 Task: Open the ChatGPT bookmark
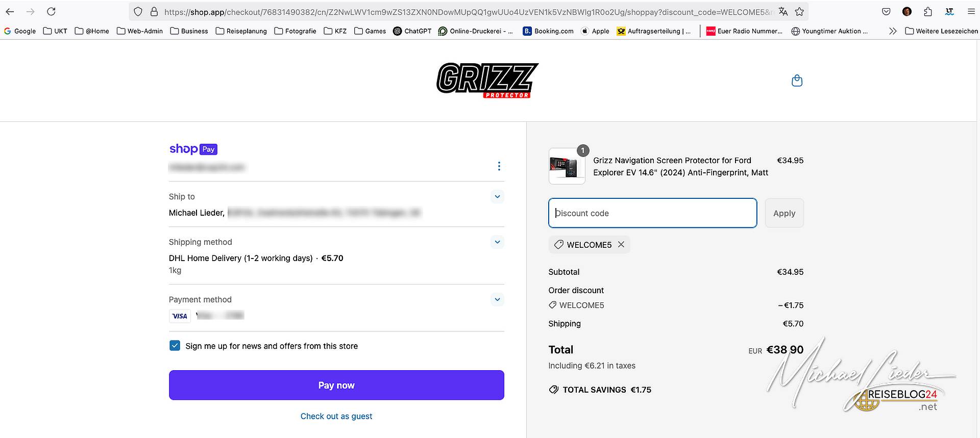pyautogui.click(x=412, y=31)
